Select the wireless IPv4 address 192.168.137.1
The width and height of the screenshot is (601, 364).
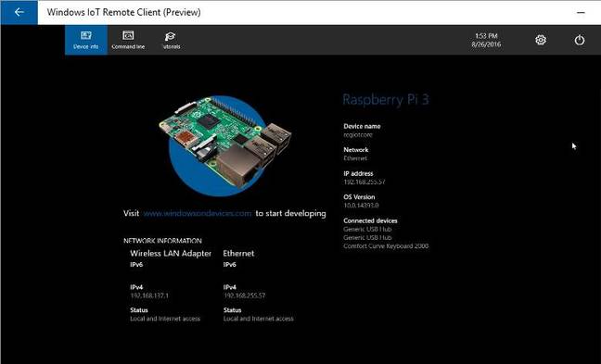pyautogui.click(x=149, y=295)
